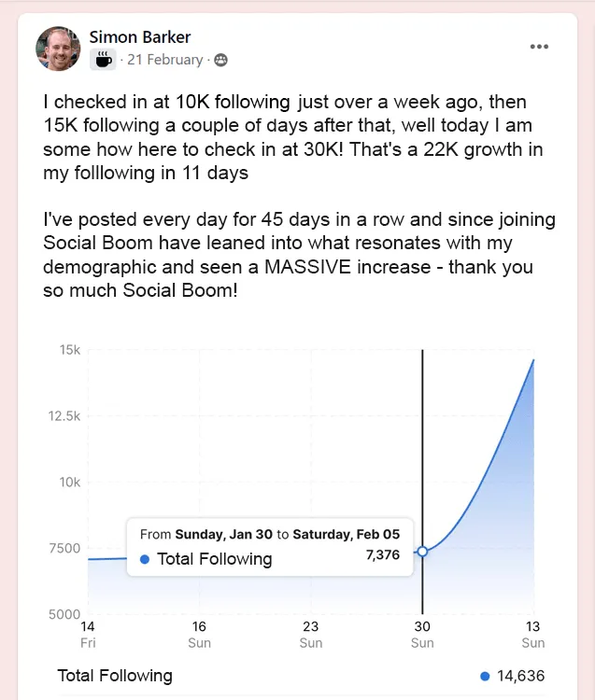The image size is (595, 700).
Task: Click the 14 Fri date on x-axis
Action: tap(88, 634)
